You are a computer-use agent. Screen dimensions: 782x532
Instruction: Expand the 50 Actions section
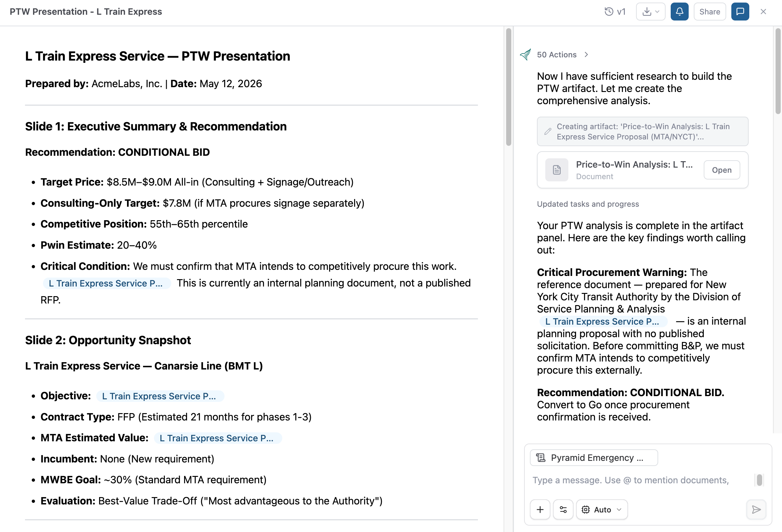point(562,55)
